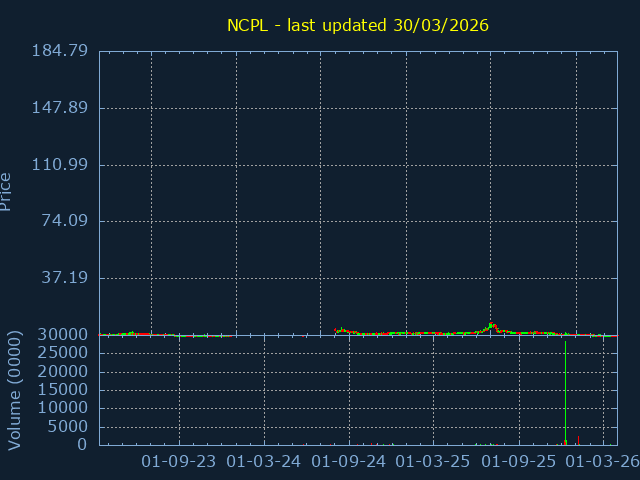640x480 pixels.
Task: Click the chart title 'NCPL - last updated 30/03/2026'
Action: point(358,25)
